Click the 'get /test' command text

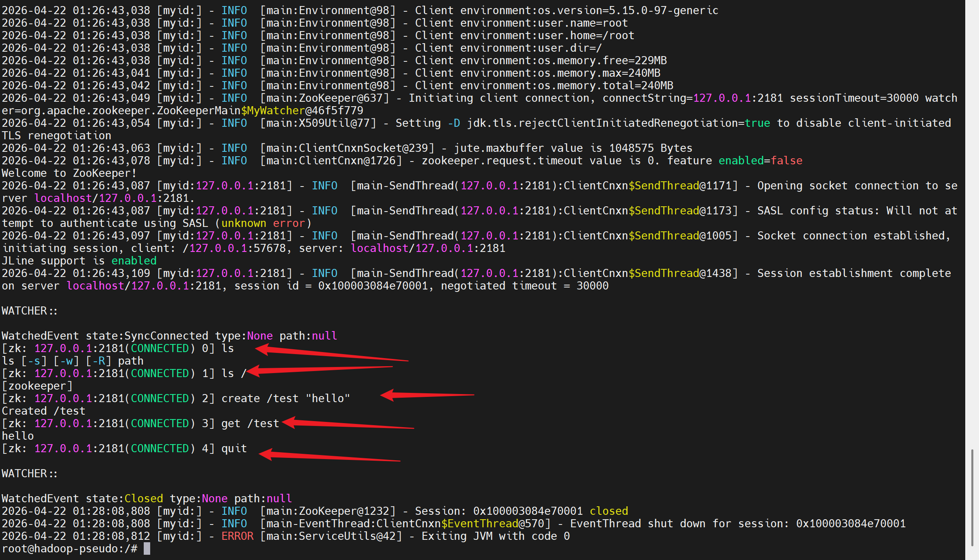[x=250, y=423]
